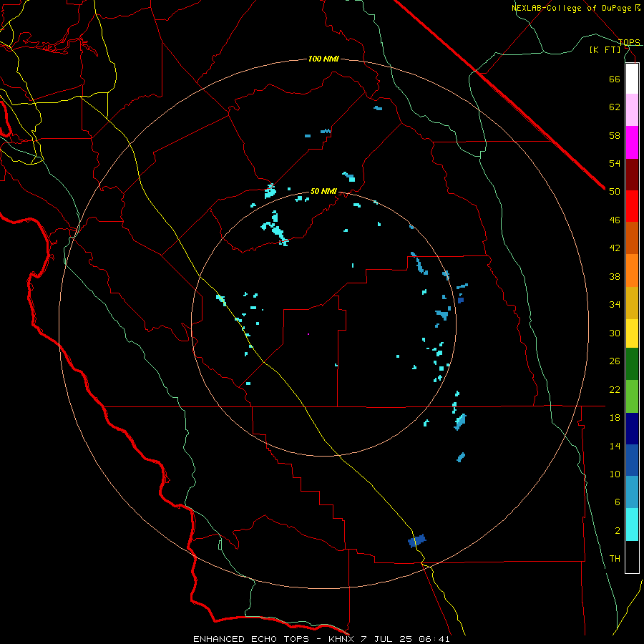Screen dimensions: 644x644
Task: Click the legend value '18'
Action: [x=615, y=418]
